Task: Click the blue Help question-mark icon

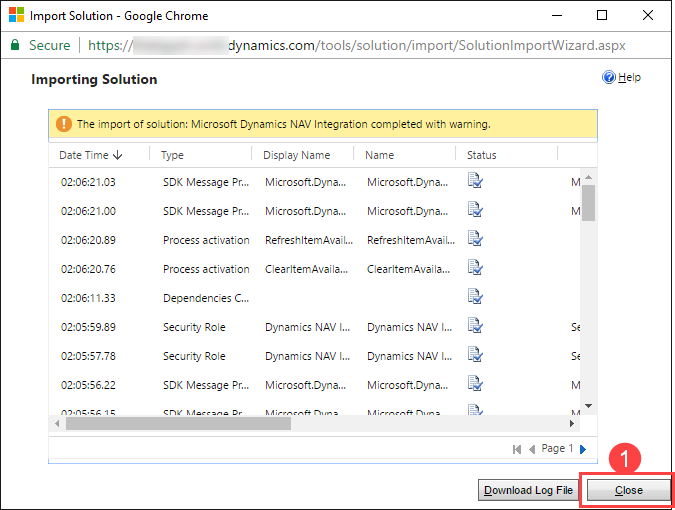Action: pos(609,77)
